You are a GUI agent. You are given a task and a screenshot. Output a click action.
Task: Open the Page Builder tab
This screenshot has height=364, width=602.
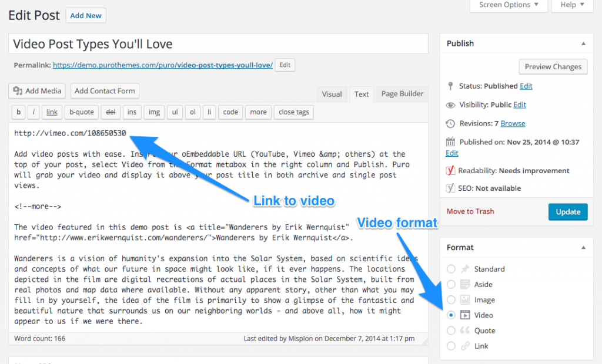402,94
